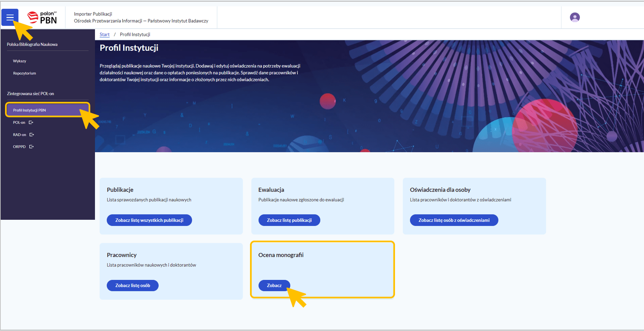Select Profil Instytucji PBN menu item
Screen dimensions: 644x331
coord(30,110)
